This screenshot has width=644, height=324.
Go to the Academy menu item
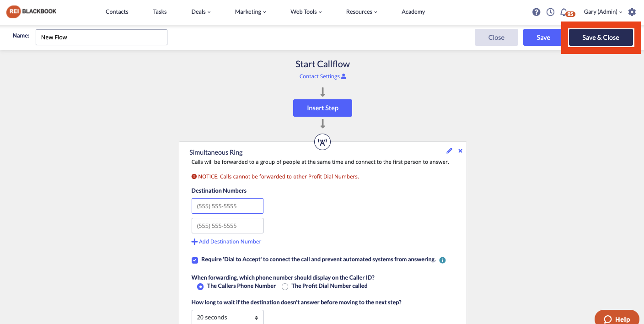pos(413,12)
